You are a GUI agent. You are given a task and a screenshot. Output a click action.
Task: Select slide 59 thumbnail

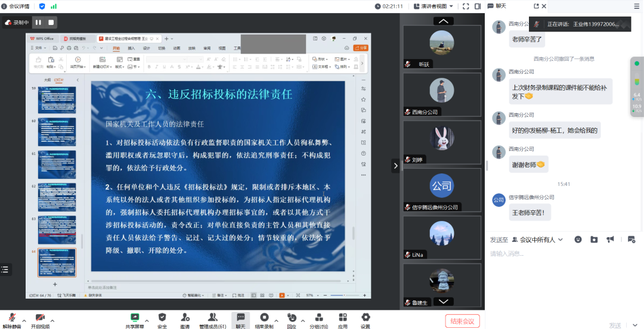click(57, 100)
